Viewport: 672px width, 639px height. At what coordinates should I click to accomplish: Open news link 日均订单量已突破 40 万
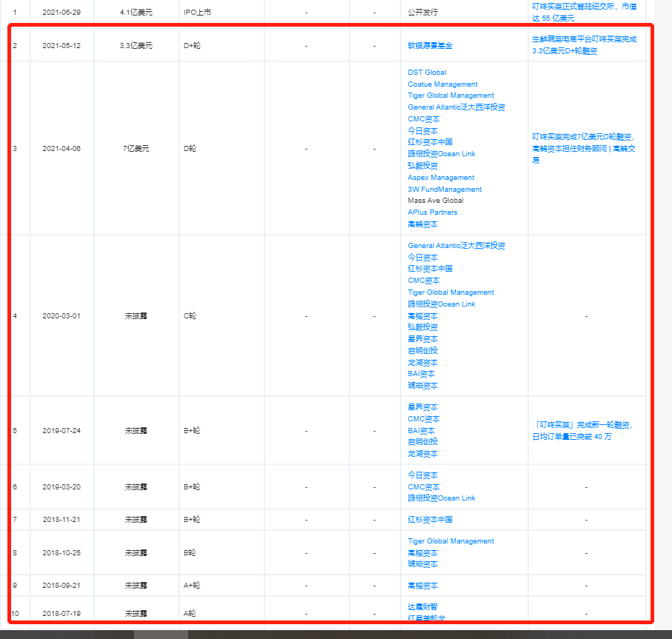coord(583,431)
